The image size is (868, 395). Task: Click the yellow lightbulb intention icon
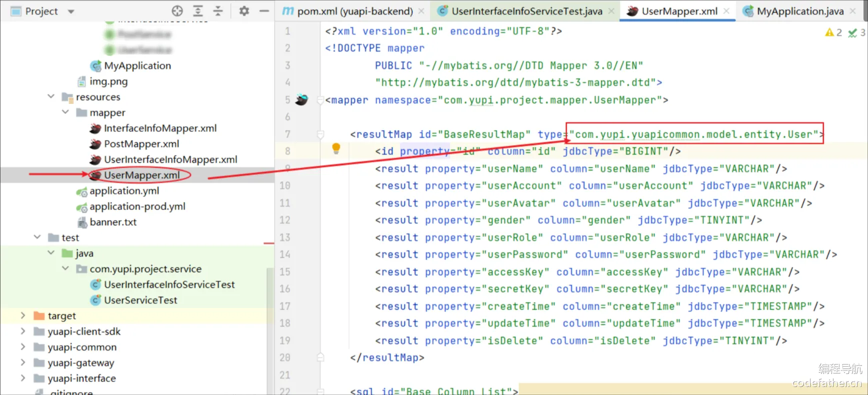[x=336, y=148]
